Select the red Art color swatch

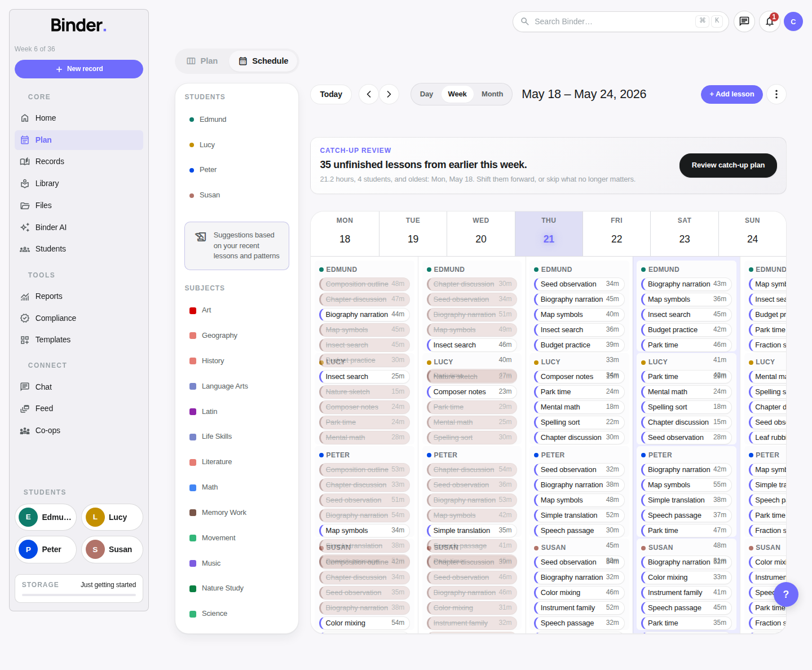pyautogui.click(x=193, y=310)
